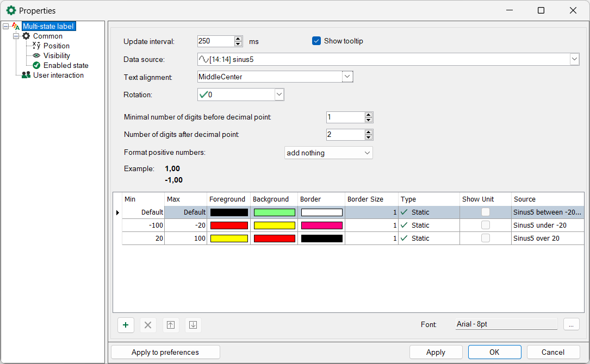This screenshot has height=364, width=590.
Task: Click the move row up arrow button
Action: pyautogui.click(x=171, y=325)
